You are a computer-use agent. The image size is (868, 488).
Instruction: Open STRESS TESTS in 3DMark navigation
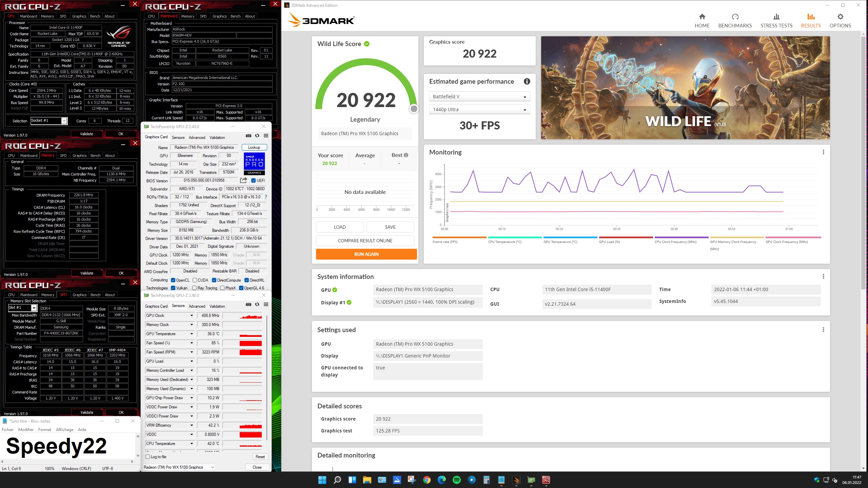pos(776,21)
